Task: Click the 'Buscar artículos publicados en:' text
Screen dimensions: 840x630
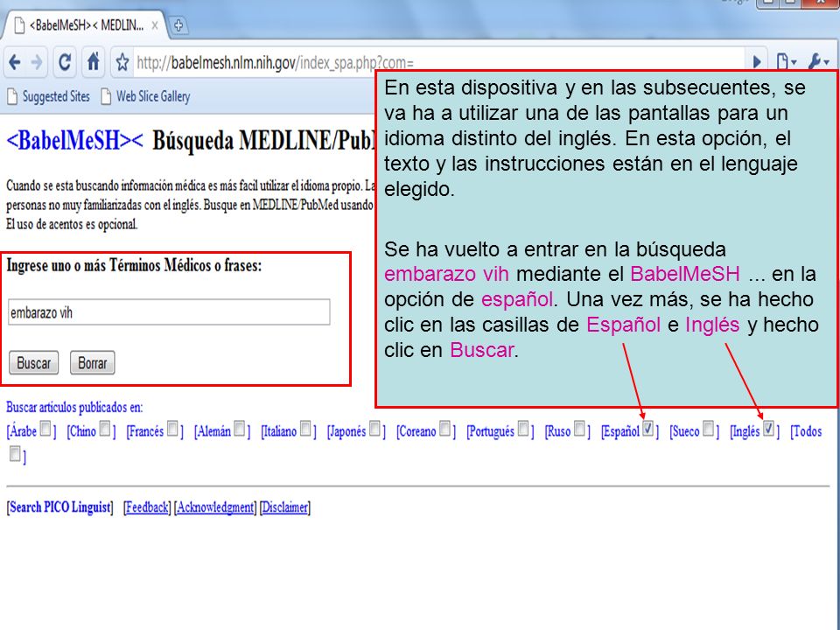Action: (x=74, y=407)
